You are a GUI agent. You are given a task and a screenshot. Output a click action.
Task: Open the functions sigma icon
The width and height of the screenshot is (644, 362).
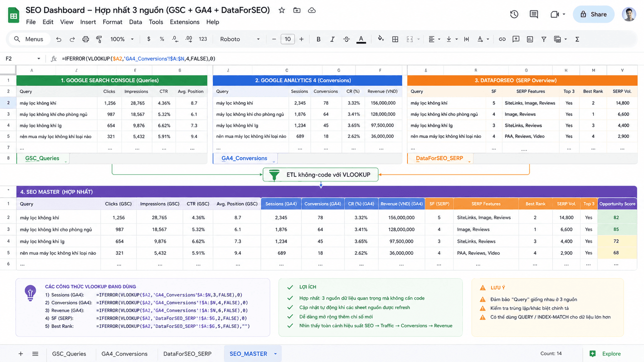tap(577, 39)
